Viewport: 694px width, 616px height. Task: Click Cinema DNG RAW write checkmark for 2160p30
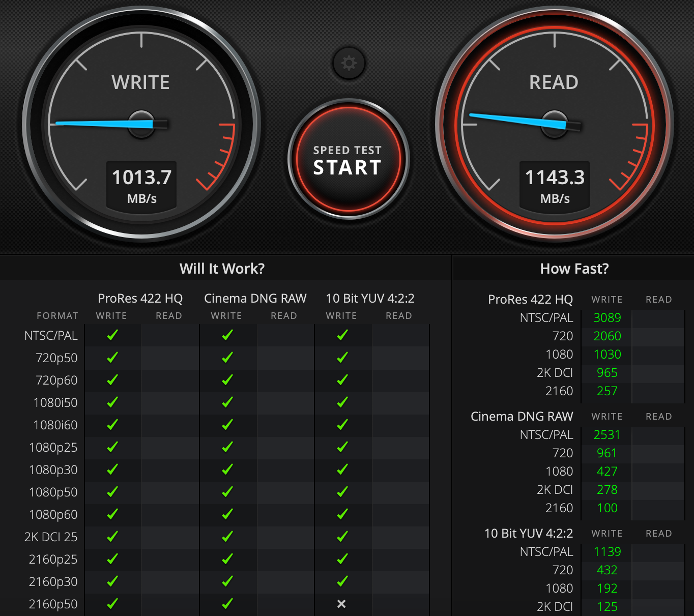point(227,581)
